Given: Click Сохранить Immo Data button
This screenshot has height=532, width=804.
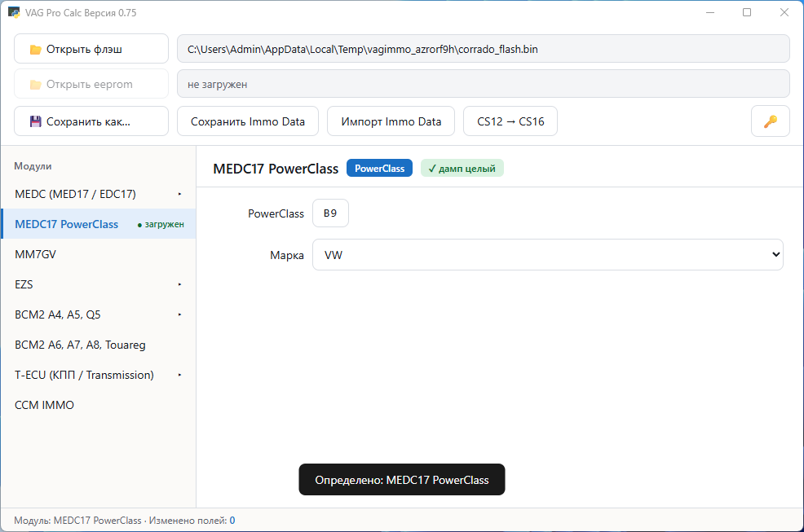Looking at the screenshot, I should 248,121.
